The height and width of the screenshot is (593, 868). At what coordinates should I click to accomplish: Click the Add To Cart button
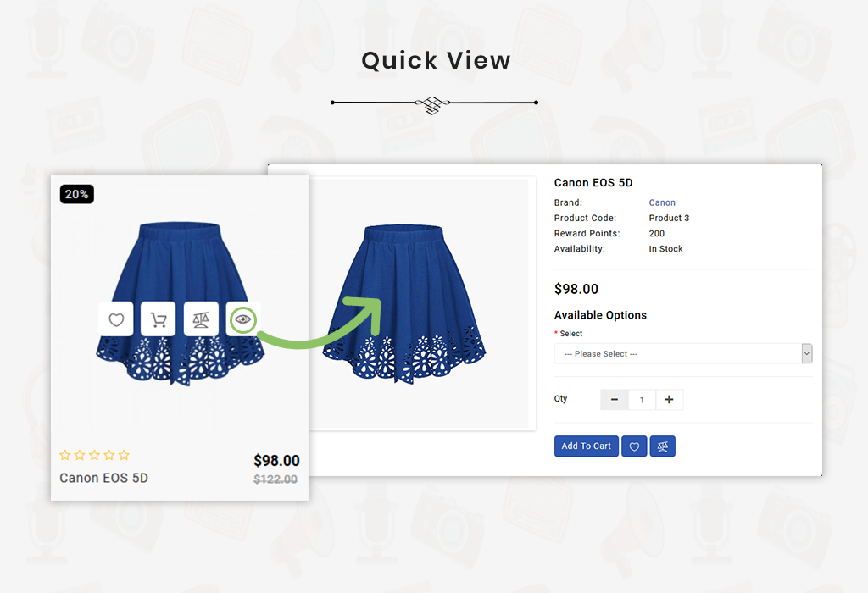[x=587, y=446]
